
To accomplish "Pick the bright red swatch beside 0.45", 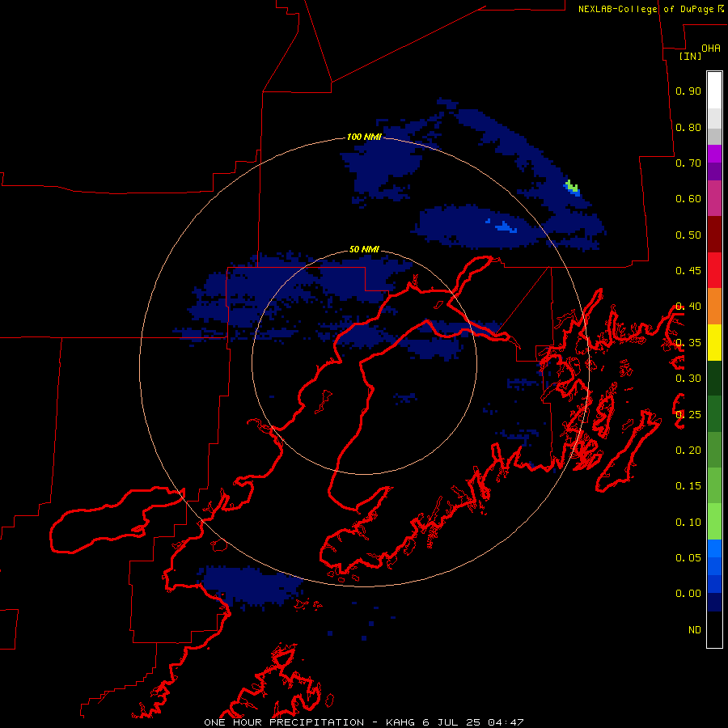I will [x=714, y=270].
